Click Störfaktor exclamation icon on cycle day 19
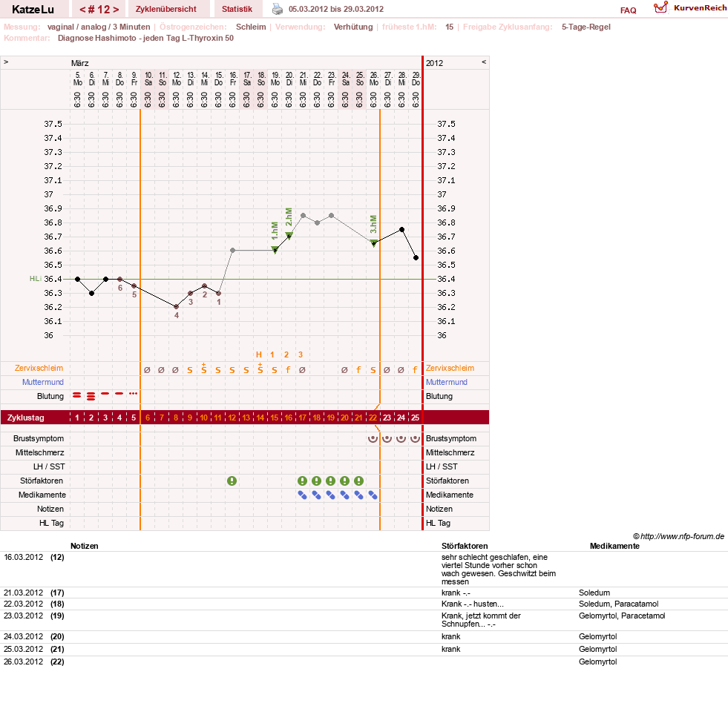 pos(330,481)
